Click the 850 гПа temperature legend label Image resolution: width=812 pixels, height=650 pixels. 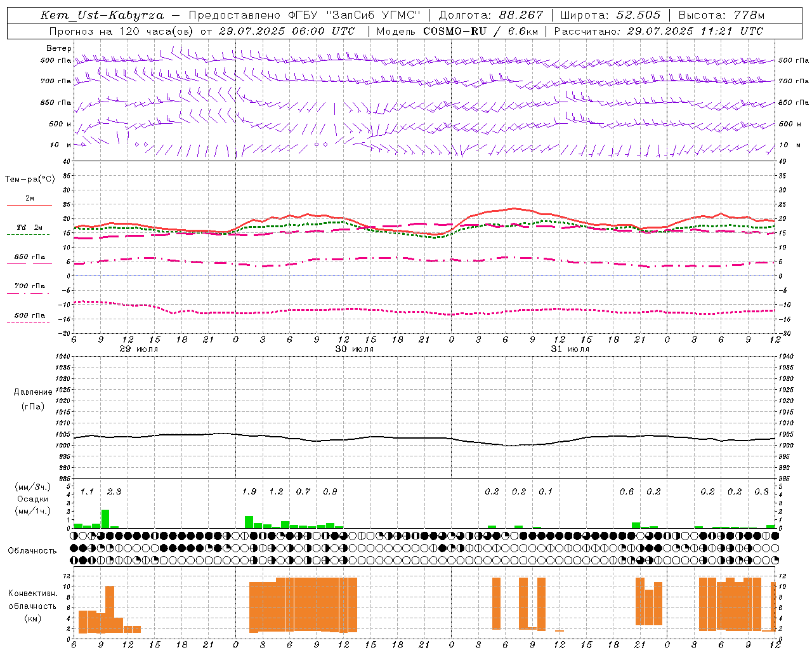[x=29, y=257]
